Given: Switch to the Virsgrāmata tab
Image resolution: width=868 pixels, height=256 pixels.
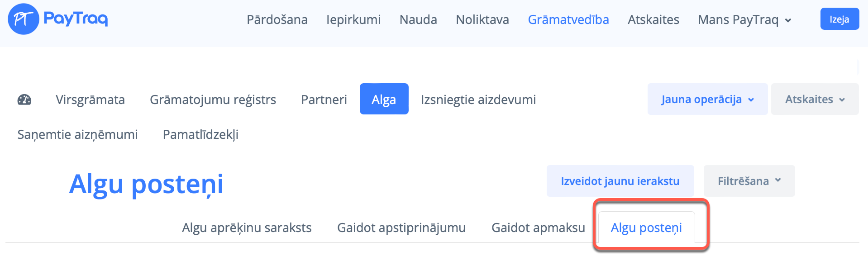Looking at the screenshot, I should tap(90, 100).
